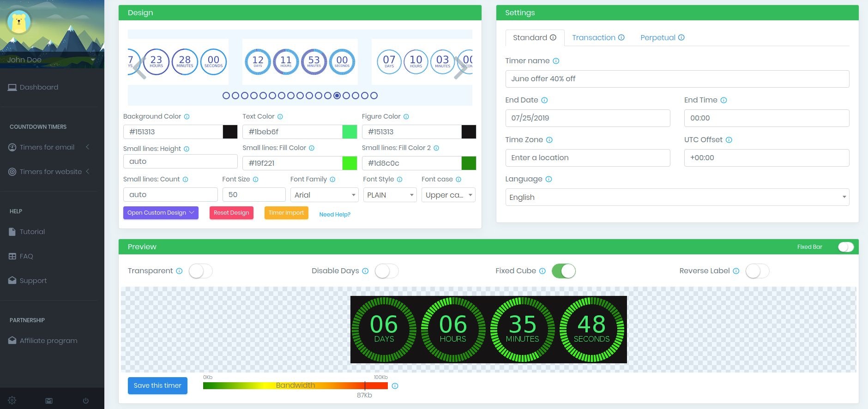
Task: Click the Text Color green swatch
Action: tap(350, 132)
